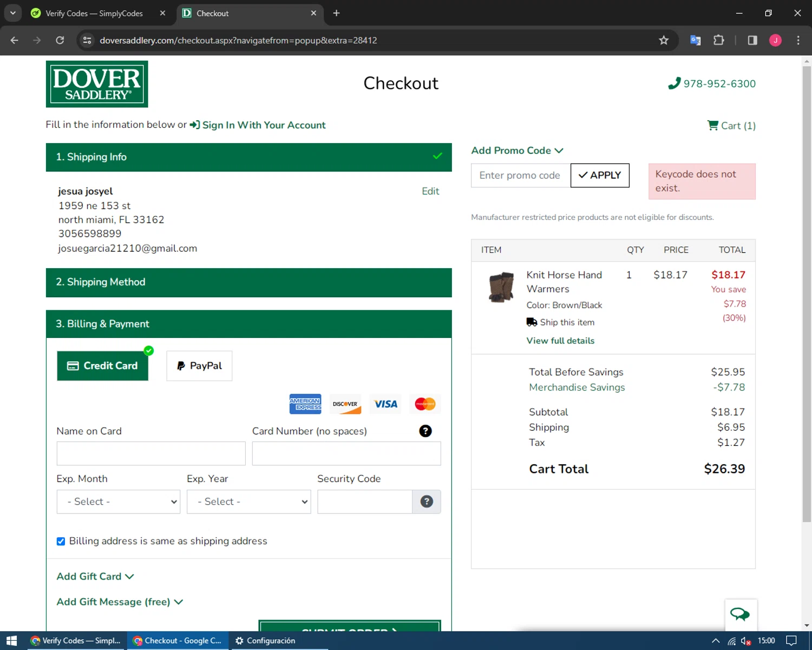Expand the Add Gift Card section
Image resolution: width=812 pixels, height=650 pixels.
point(95,576)
